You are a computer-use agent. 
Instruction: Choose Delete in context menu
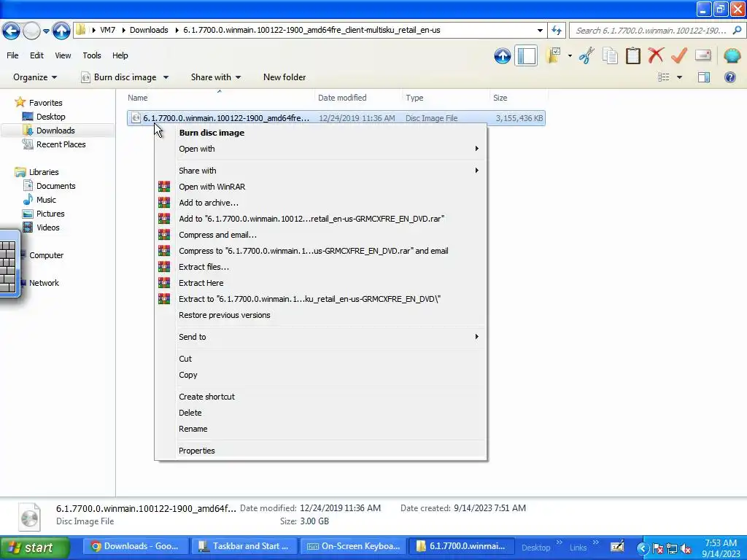[x=321, y=413]
